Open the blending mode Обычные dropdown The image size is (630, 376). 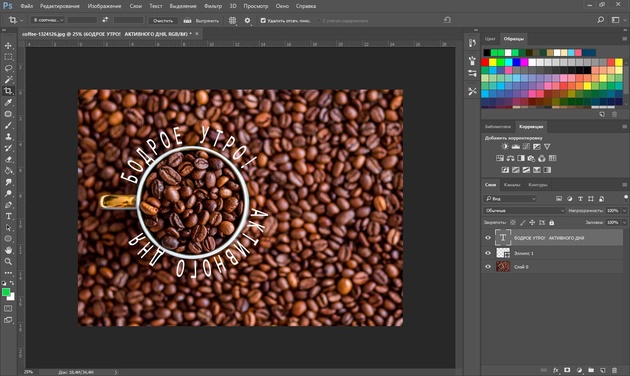coord(524,210)
